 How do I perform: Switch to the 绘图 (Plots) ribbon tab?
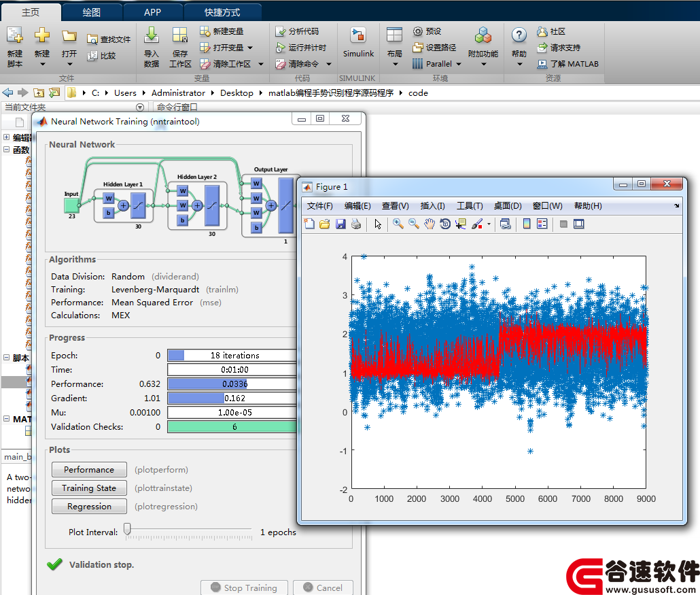[x=92, y=12]
